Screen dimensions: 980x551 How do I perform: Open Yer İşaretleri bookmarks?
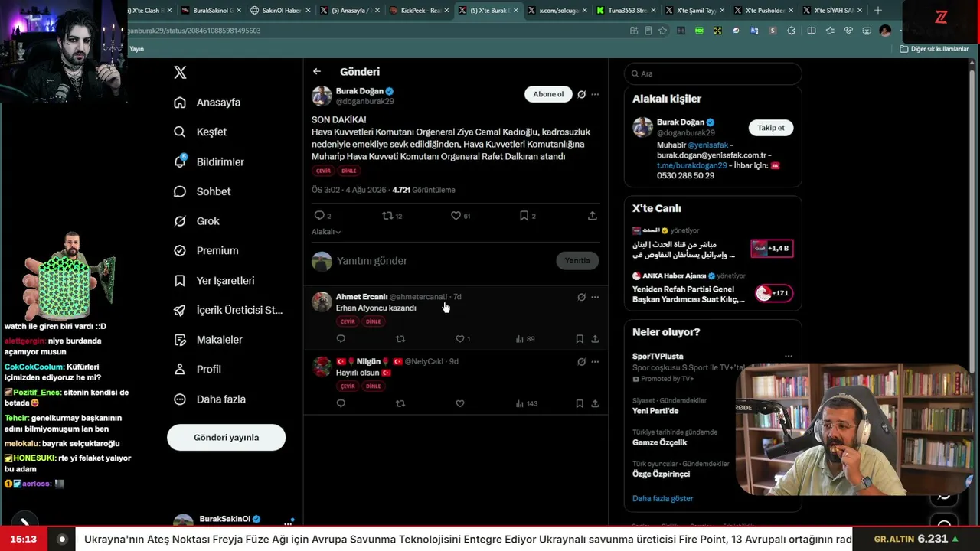(214, 280)
